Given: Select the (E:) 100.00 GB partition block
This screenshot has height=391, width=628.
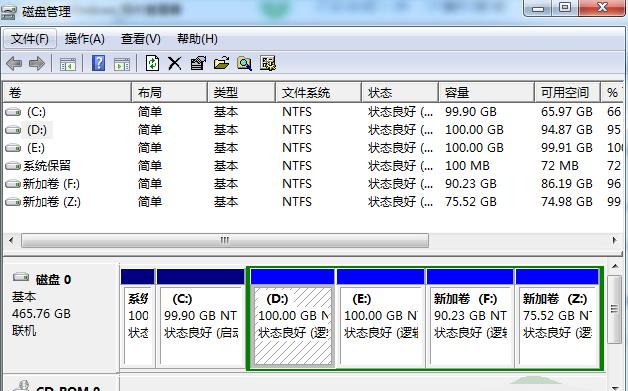Looking at the screenshot, I should click(x=380, y=318).
